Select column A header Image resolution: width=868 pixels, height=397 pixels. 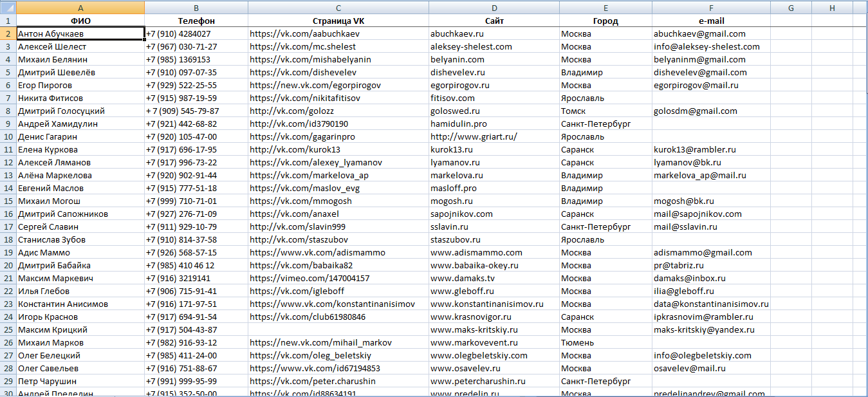pyautogui.click(x=80, y=8)
